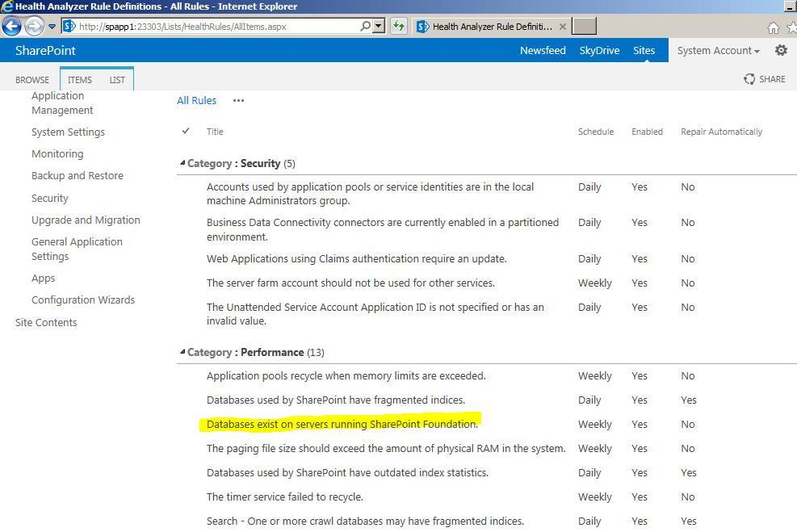Click the SharePoint brand link
Viewport: 797px width, 532px height.
coord(45,50)
